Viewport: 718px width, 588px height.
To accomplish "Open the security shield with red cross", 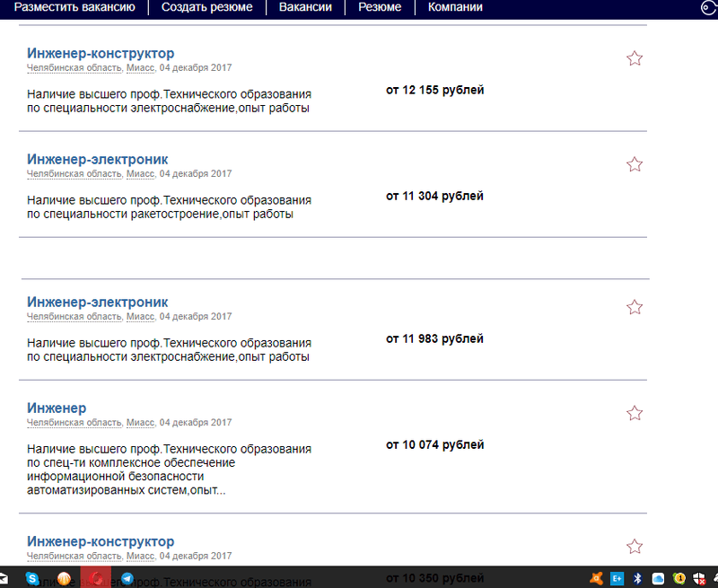I will (x=699, y=579).
